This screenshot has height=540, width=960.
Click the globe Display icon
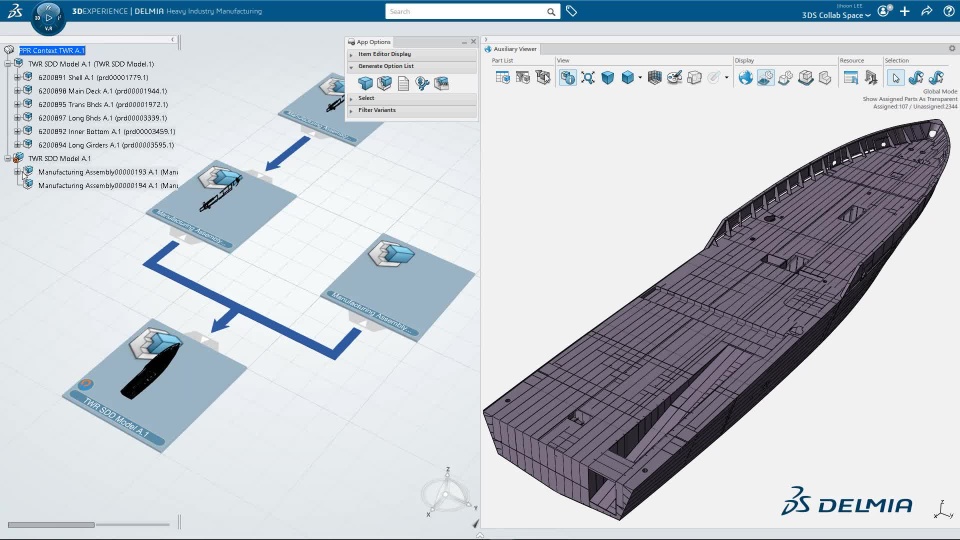click(745, 77)
